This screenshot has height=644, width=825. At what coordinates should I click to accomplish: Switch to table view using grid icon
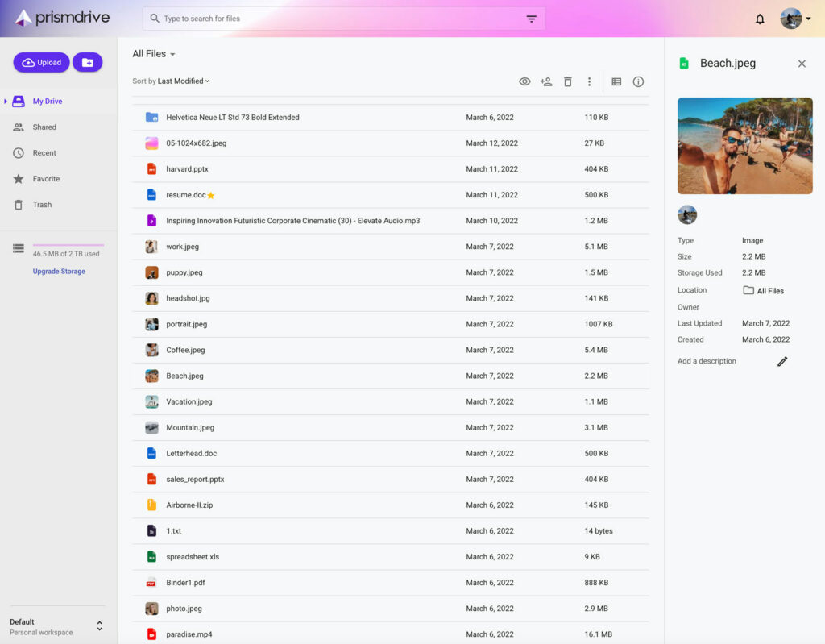(616, 81)
